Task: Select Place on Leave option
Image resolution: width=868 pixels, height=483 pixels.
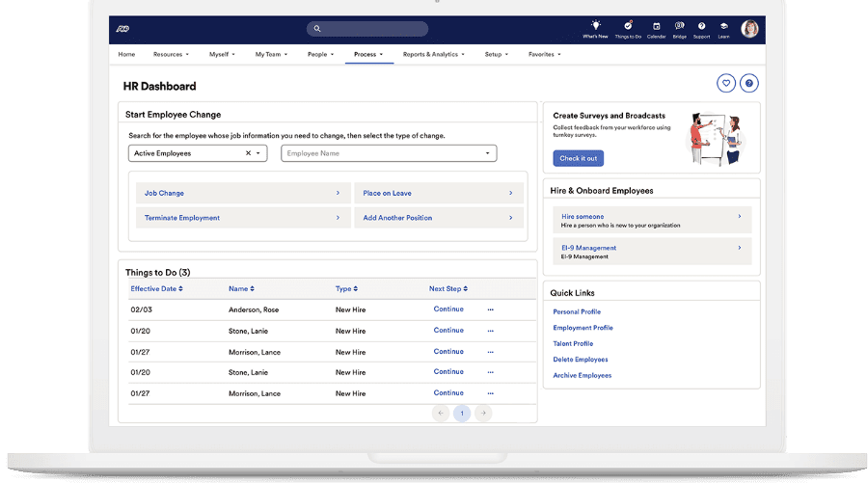Action: click(439, 193)
